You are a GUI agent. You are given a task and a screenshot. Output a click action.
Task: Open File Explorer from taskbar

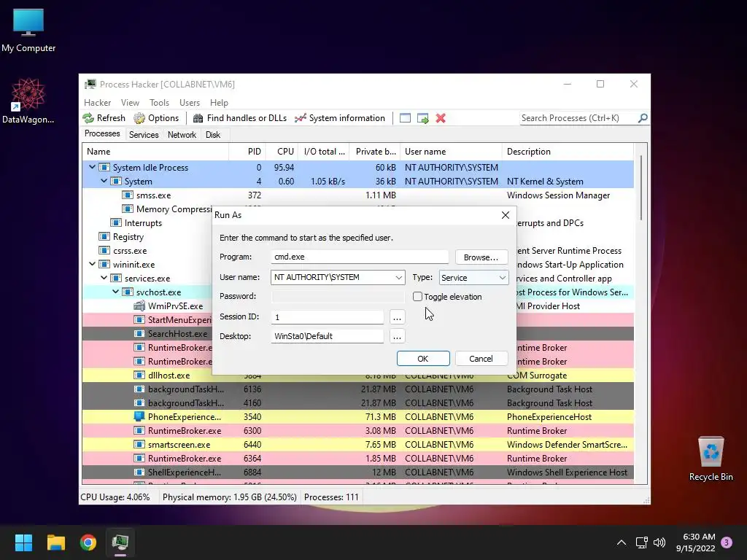(55, 542)
